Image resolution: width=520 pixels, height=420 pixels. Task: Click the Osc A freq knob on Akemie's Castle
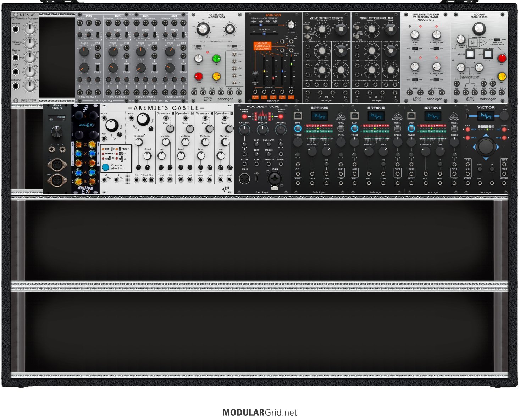pos(143,120)
